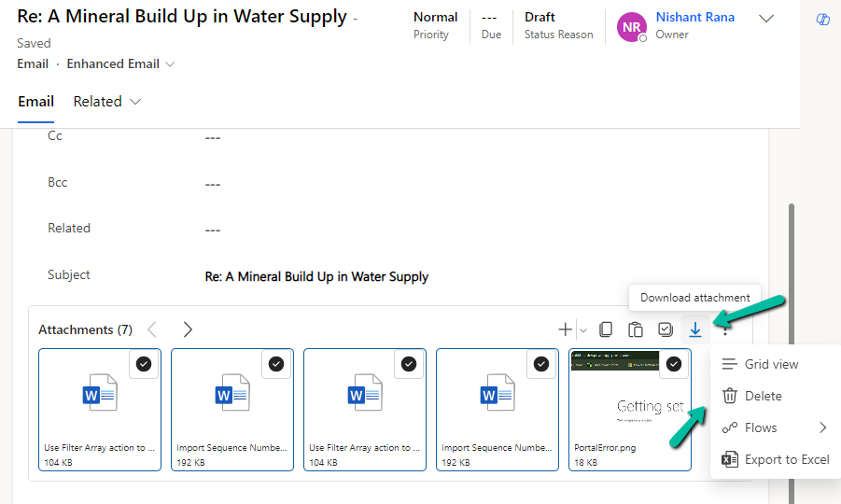Select Delete from the context menu

(x=763, y=396)
